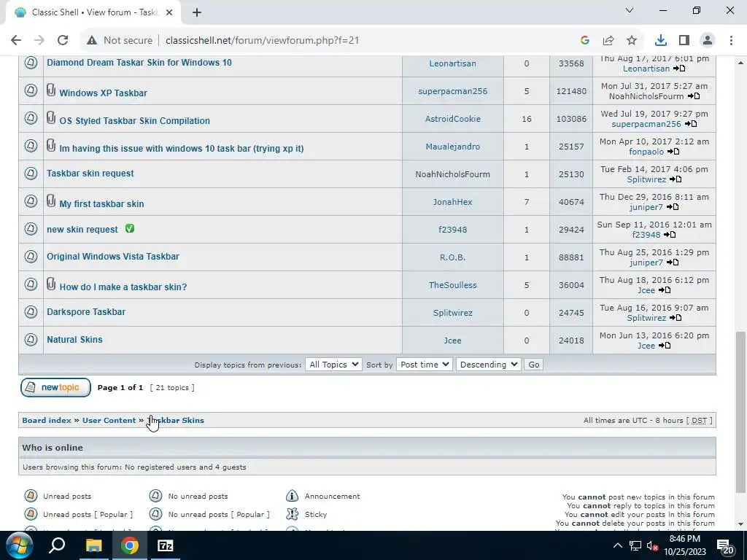Open Chrome three-dot menu
747x560 pixels.
731,41
